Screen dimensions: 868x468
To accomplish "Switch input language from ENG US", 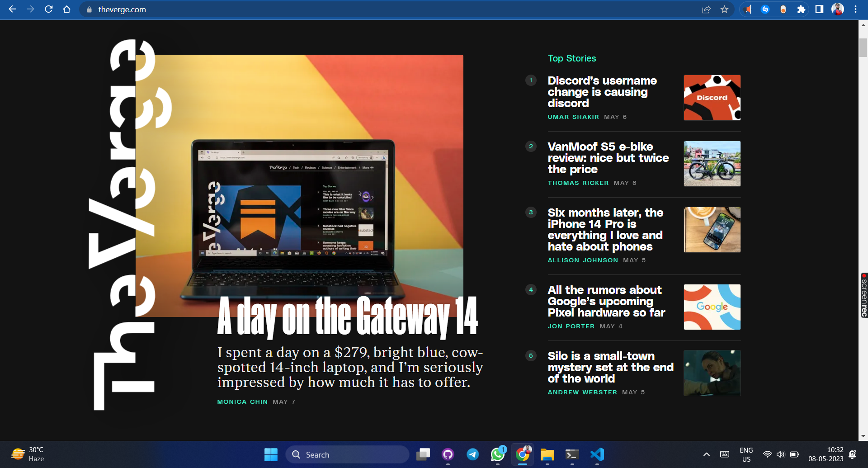I will pyautogui.click(x=746, y=454).
